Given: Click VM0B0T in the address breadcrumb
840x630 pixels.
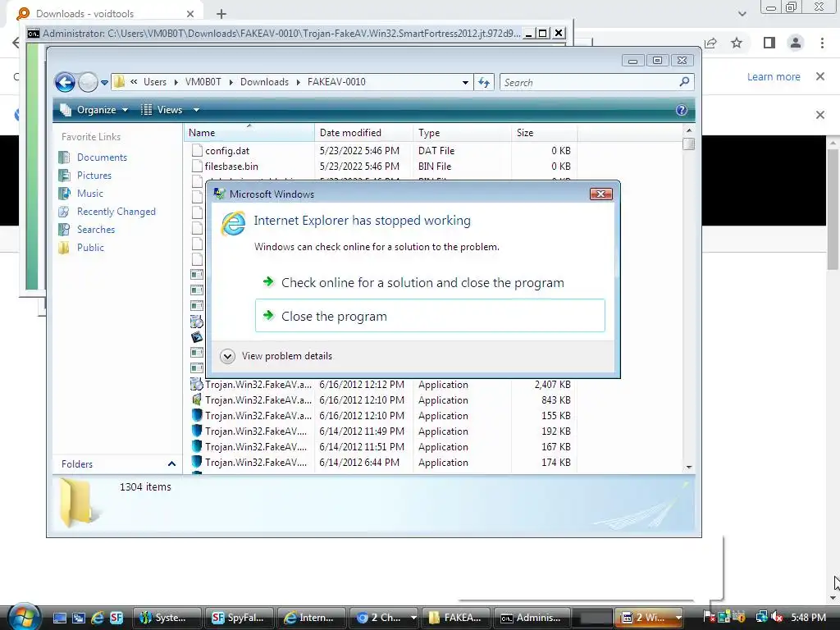Looking at the screenshot, I should pos(203,82).
